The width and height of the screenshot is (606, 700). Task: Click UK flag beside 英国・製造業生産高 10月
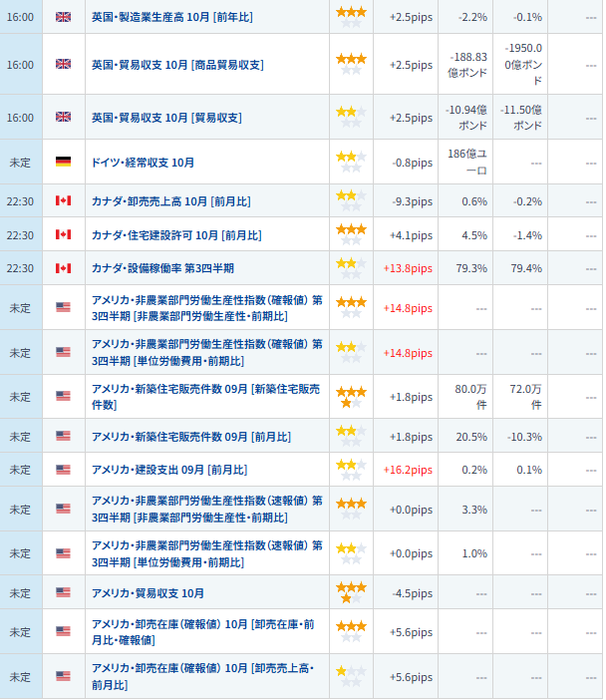(63, 17)
